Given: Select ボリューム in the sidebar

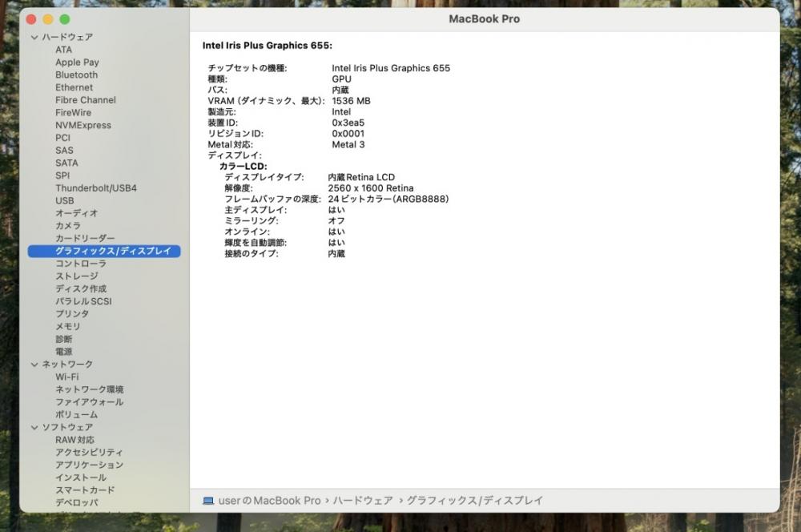Looking at the screenshot, I should tap(77, 414).
